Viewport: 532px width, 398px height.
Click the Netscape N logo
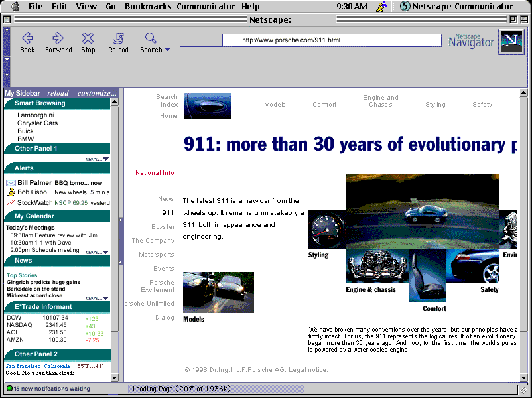coord(511,42)
